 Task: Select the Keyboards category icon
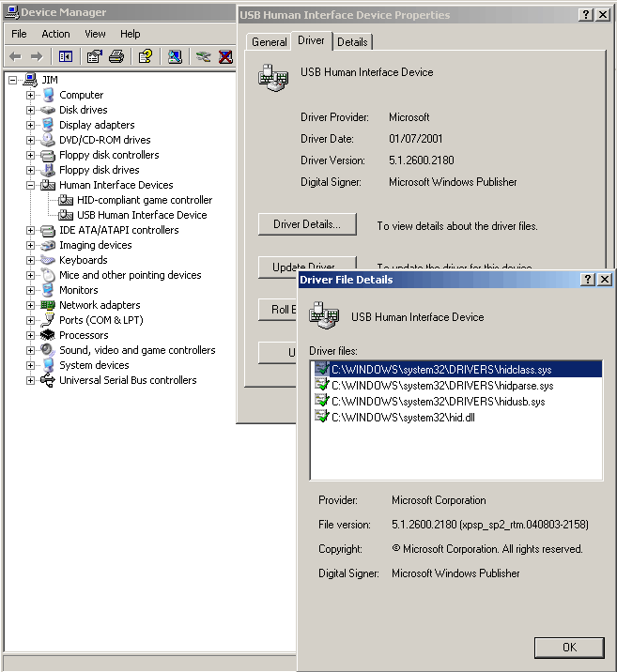pos(48,260)
